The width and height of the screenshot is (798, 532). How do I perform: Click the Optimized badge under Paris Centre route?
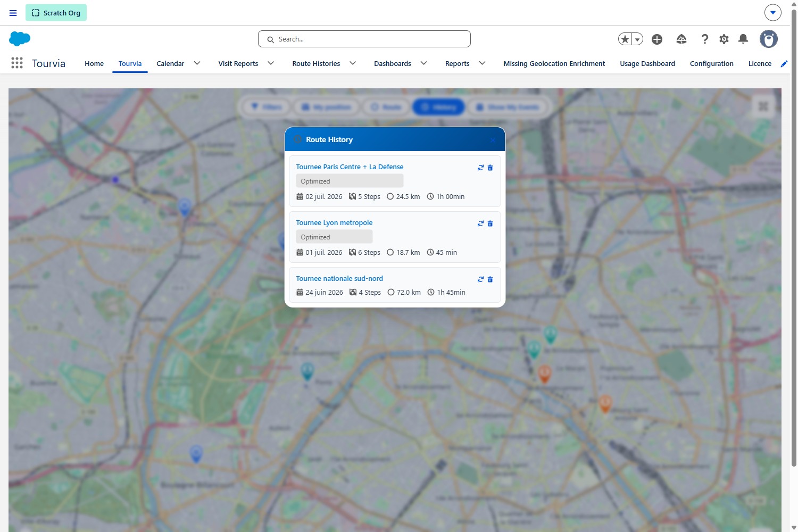point(350,181)
